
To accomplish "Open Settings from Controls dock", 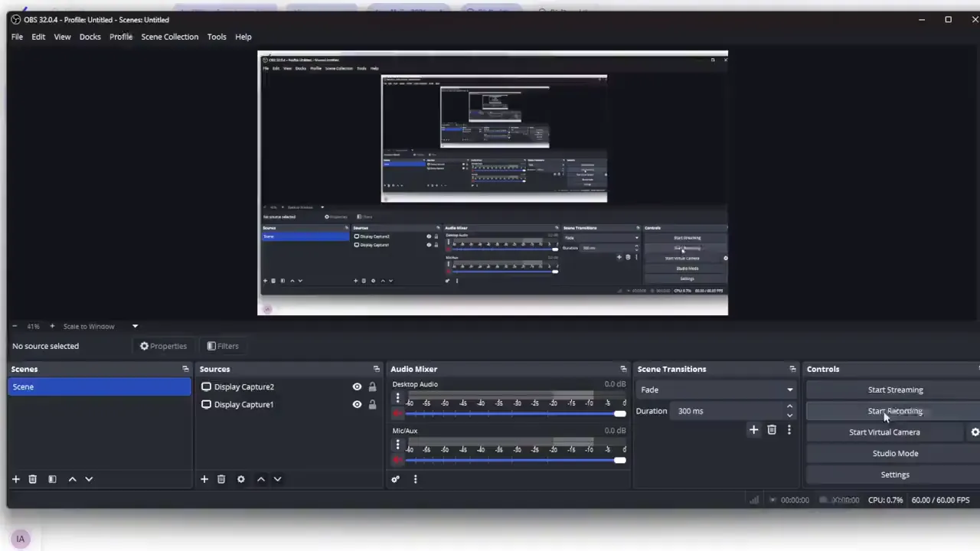I will coord(895,474).
